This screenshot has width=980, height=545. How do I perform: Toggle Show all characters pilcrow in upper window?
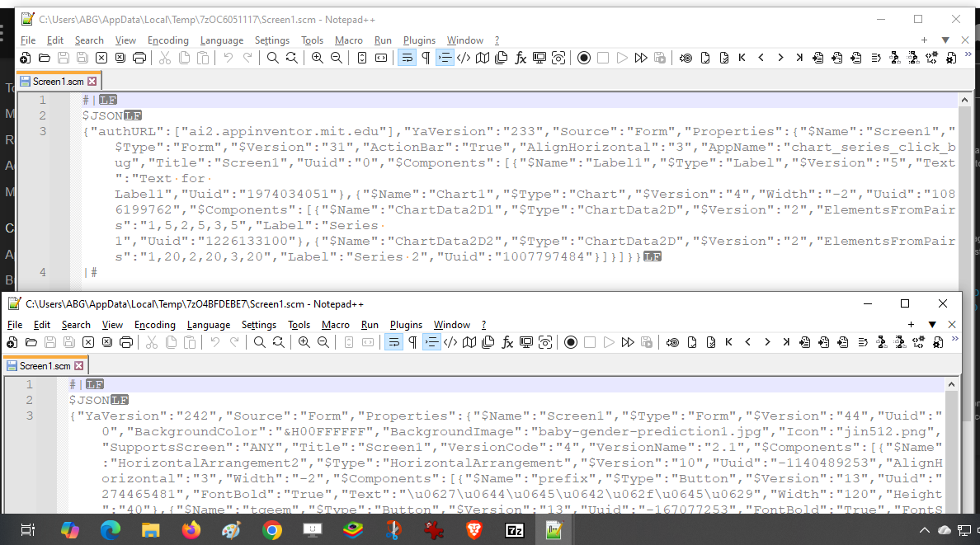(426, 58)
